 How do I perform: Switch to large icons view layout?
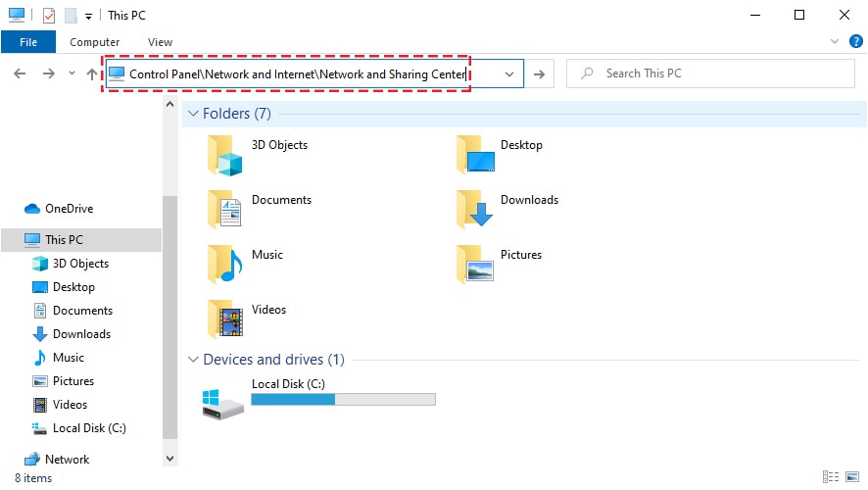850,477
